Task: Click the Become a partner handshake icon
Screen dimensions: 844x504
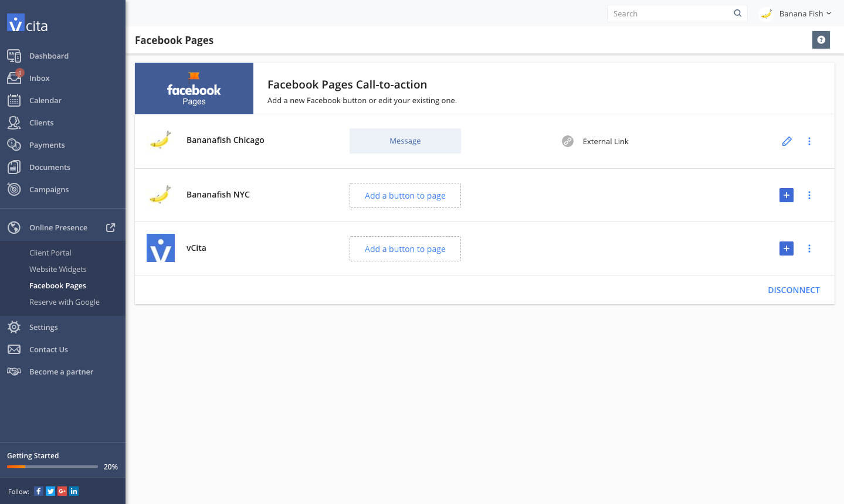Action: click(x=14, y=372)
